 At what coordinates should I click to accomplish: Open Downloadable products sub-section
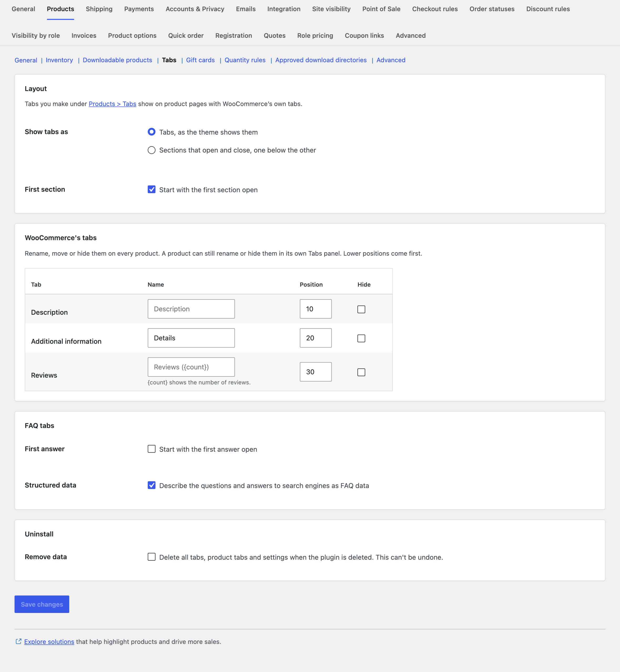(117, 60)
